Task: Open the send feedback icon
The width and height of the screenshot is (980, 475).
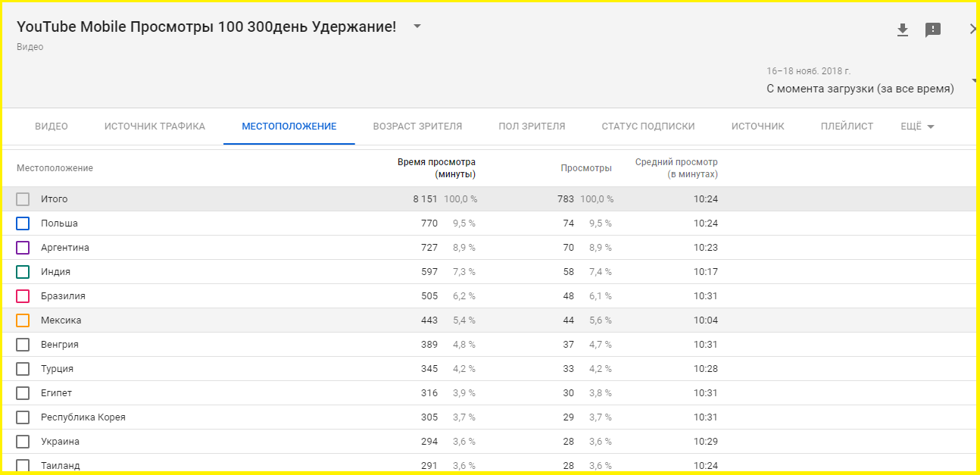Action: pyautogui.click(x=933, y=30)
